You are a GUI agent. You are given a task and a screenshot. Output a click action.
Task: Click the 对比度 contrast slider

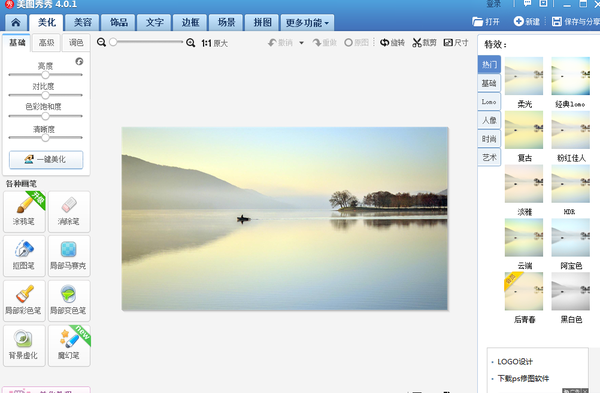point(46,95)
